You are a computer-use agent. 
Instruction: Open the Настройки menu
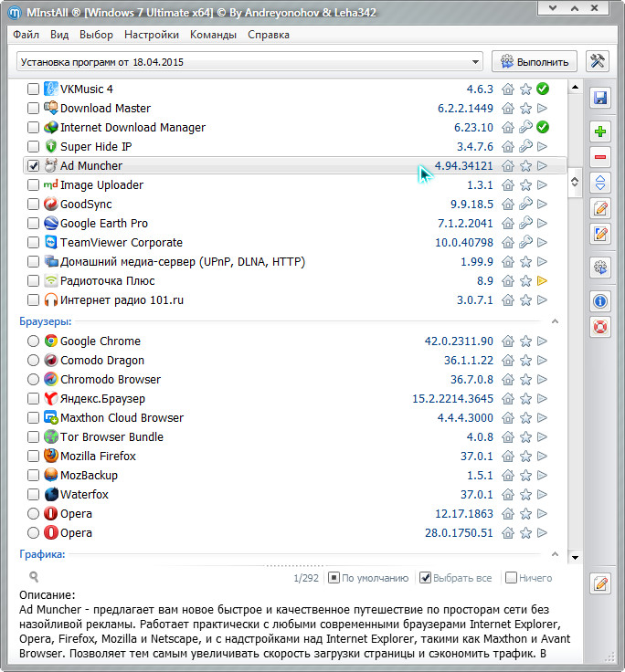[152, 35]
